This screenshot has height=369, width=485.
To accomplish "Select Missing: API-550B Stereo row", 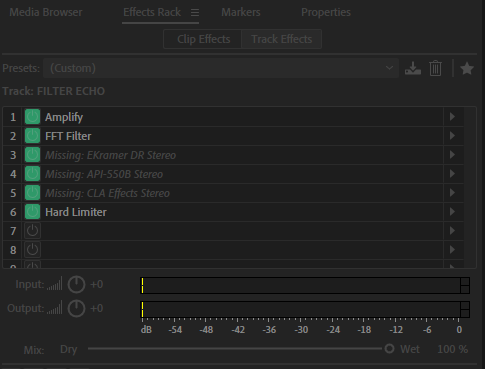I will coord(232,174).
